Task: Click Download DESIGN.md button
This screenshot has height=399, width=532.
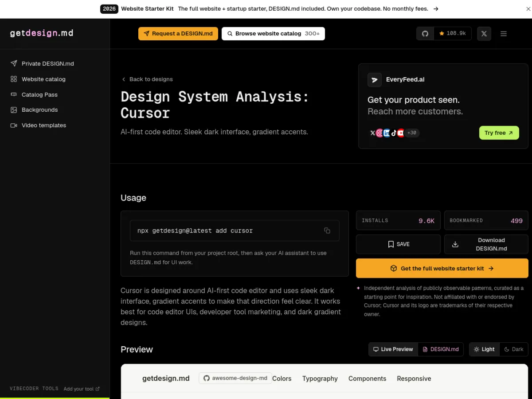Action: [x=486, y=244]
